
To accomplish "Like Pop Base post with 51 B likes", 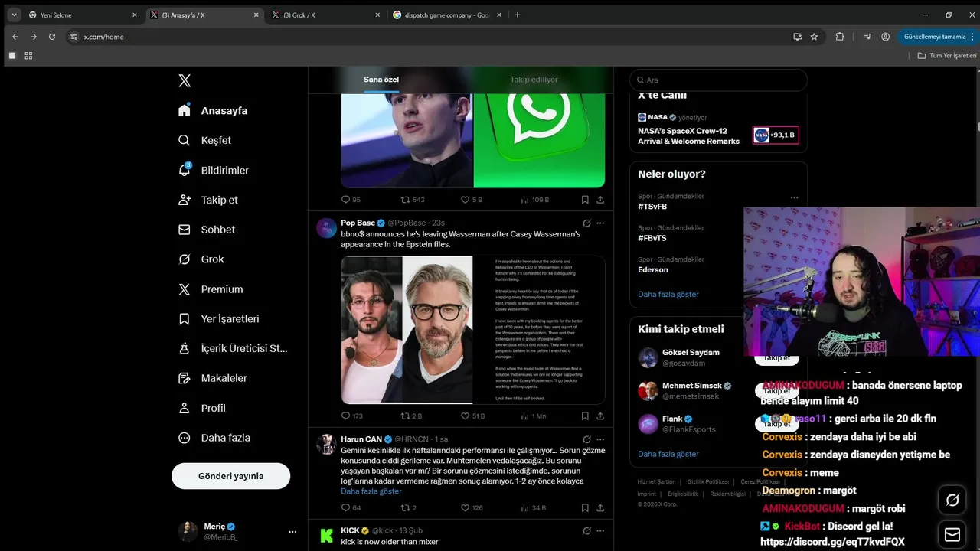I will (473, 416).
